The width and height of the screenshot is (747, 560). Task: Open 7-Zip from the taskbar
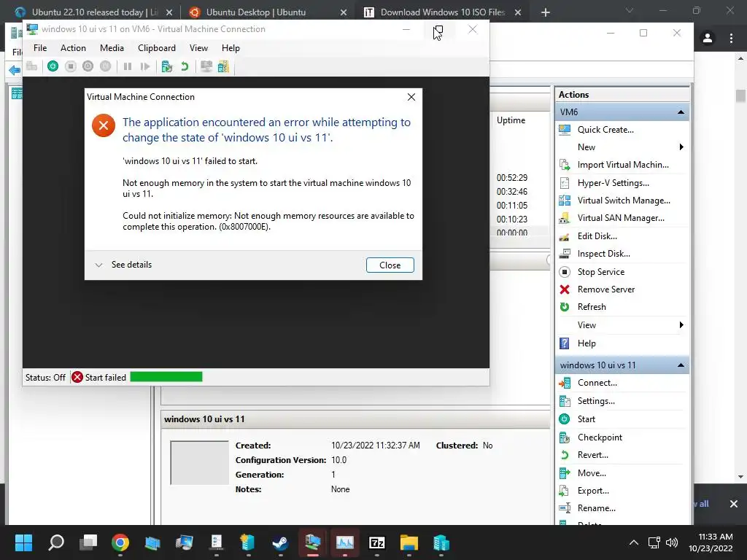coord(377,542)
